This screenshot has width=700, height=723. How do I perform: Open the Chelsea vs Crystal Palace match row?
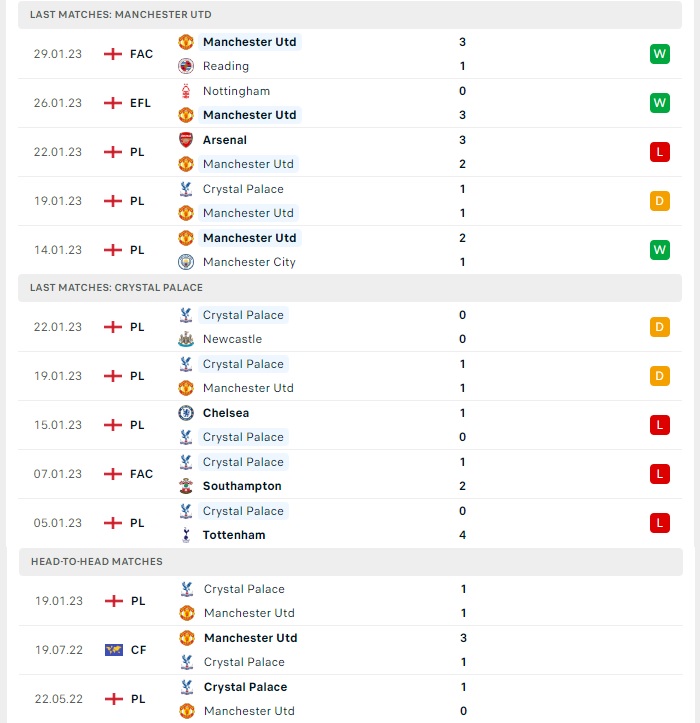(350, 425)
